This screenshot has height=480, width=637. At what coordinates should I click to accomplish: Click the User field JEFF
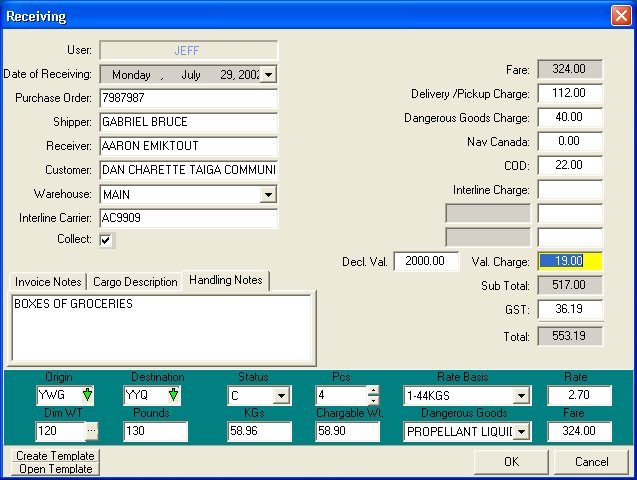click(188, 51)
